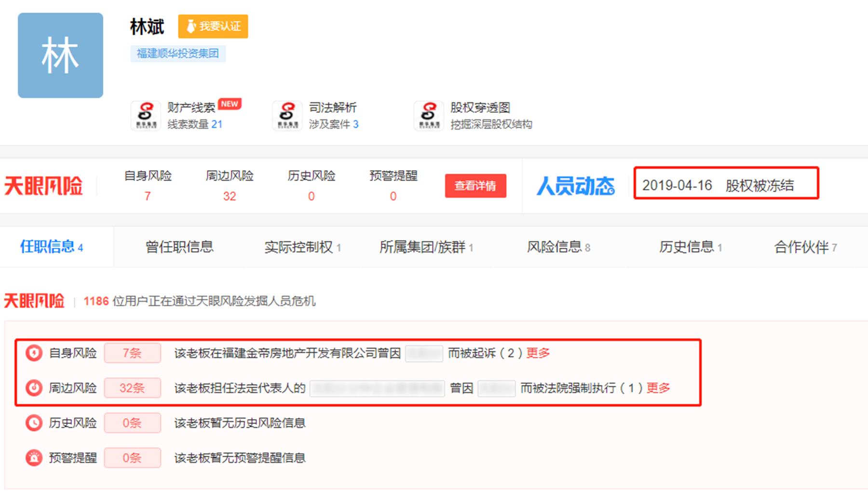This screenshot has width=868, height=491.
Task: Open the 福建顺华投资集团 company tag
Action: point(177,54)
